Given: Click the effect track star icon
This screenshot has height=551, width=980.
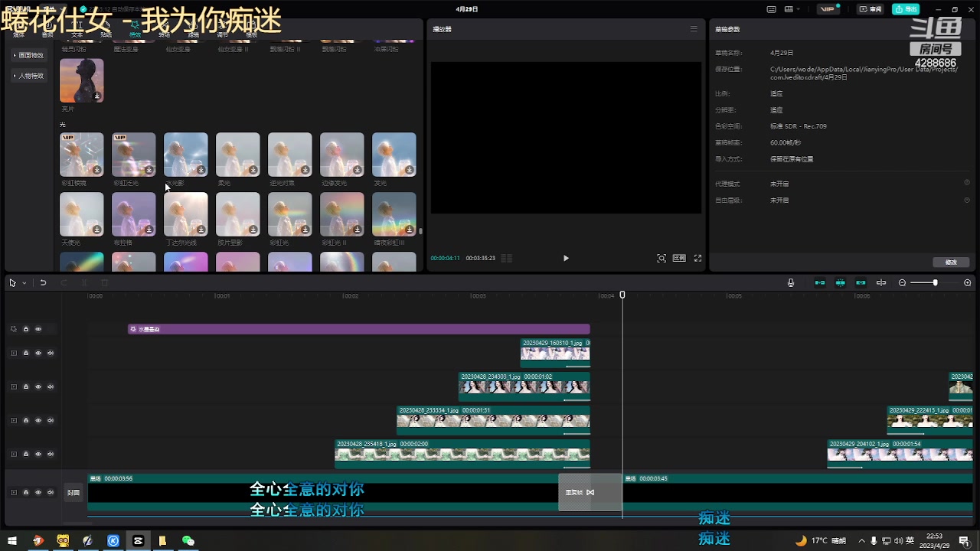Looking at the screenshot, I should tap(13, 329).
